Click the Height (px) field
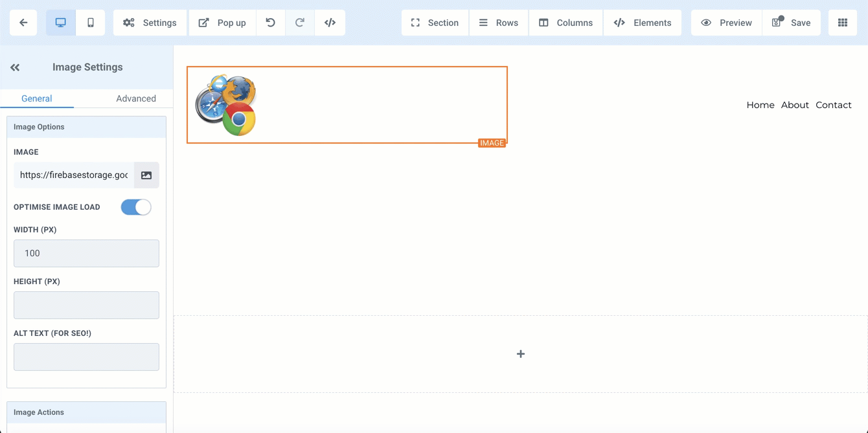The width and height of the screenshot is (868, 433). pos(86,305)
